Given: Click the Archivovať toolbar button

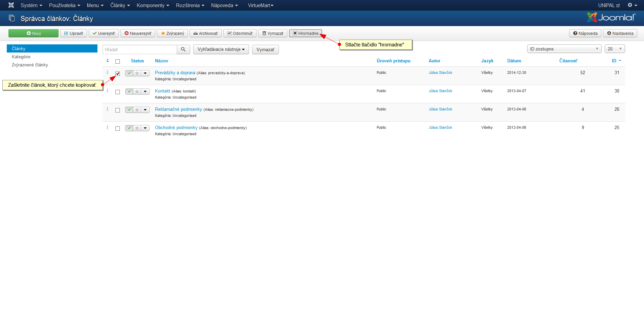Looking at the screenshot, I should (x=206, y=33).
